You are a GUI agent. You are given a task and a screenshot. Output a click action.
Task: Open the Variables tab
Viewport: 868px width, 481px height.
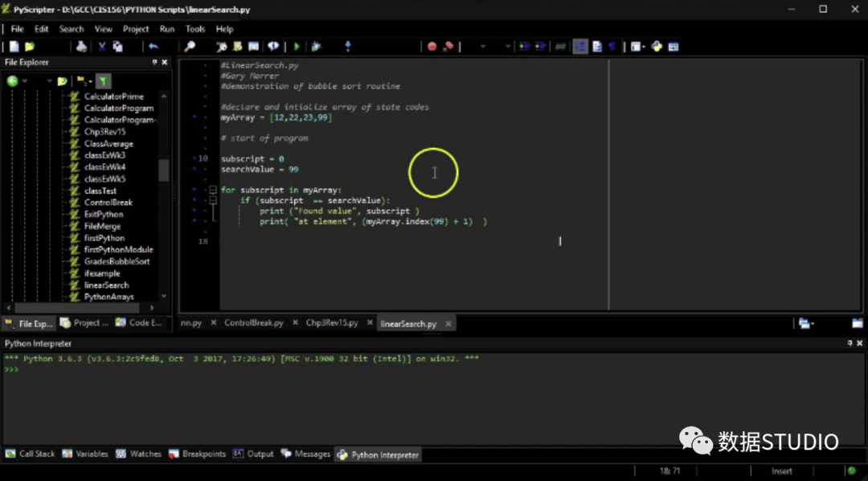click(x=85, y=454)
